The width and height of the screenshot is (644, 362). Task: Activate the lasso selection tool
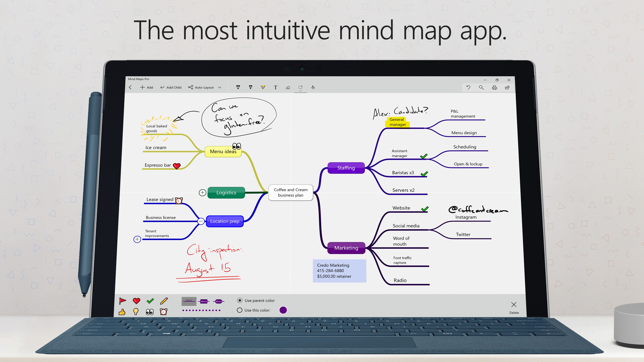click(x=301, y=87)
